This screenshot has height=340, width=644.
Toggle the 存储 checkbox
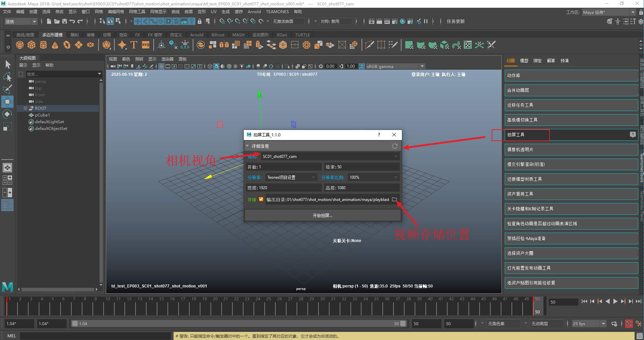(261, 200)
